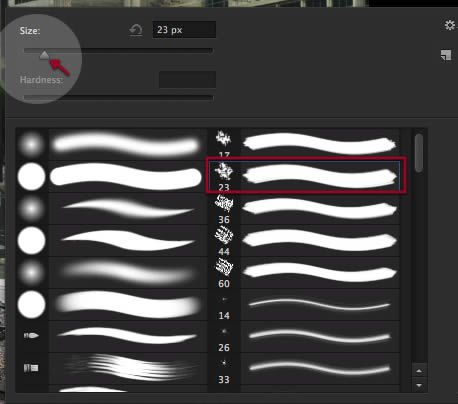Choose the size 60 chalk brush

pyautogui.click(x=304, y=273)
